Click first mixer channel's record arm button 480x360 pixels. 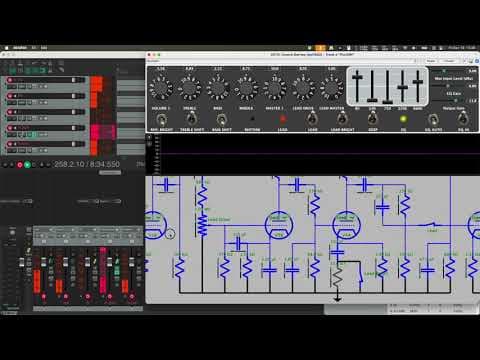[x=44, y=296]
